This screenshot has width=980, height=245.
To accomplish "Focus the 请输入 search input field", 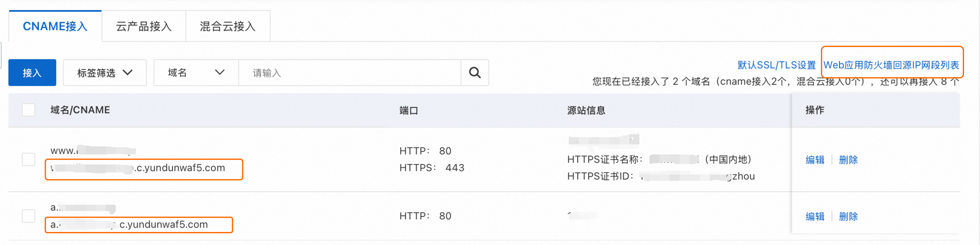I will click(350, 72).
